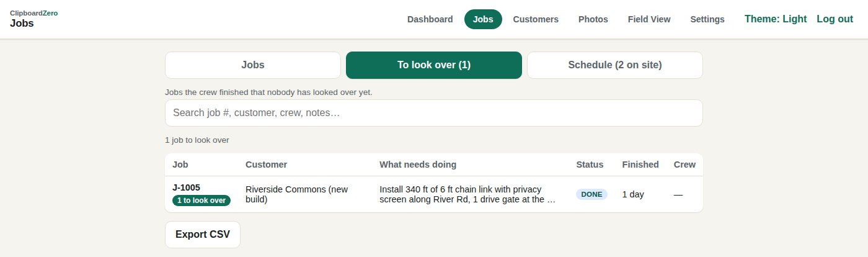Click the Crew column header
The height and width of the screenshot is (257, 868).
click(x=684, y=165)
